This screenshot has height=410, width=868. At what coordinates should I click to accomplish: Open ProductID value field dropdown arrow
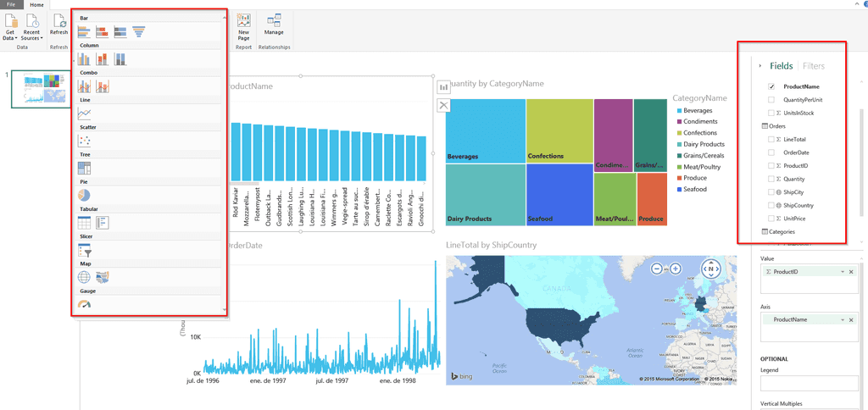[843, 272]
